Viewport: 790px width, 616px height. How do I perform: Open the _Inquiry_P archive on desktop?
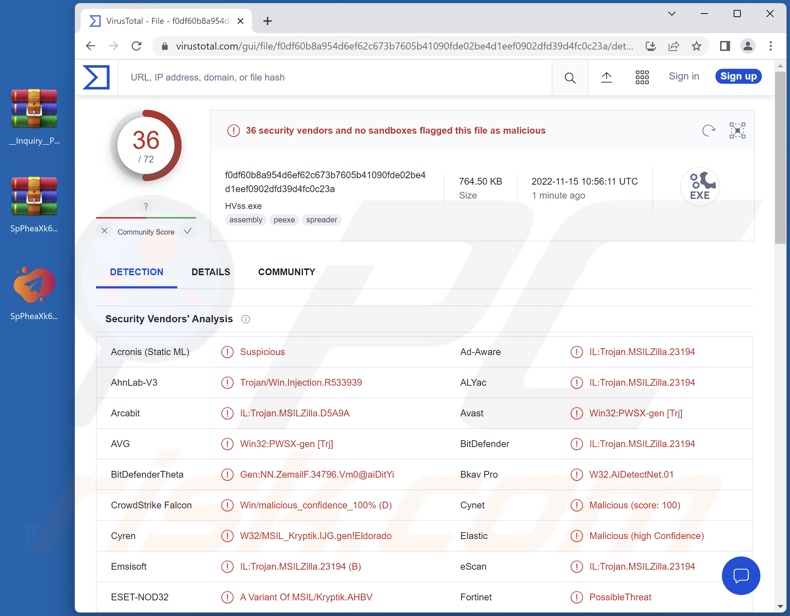tap(34, 116)
